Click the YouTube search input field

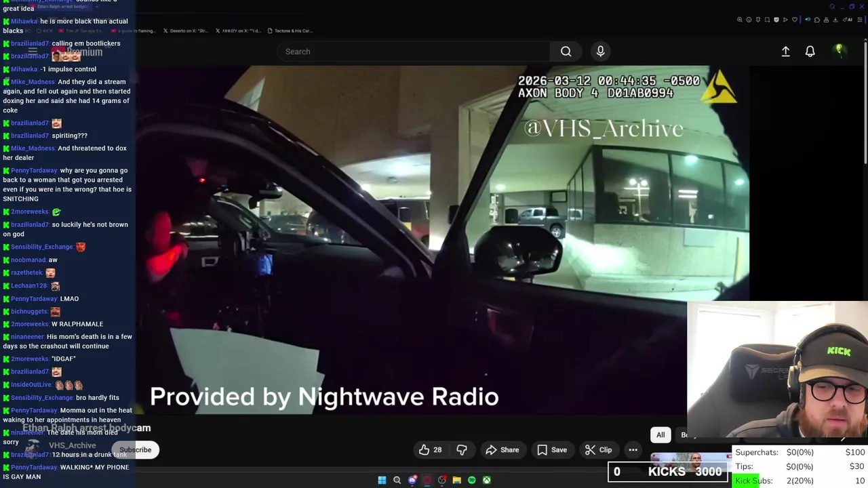click(414, 52)
